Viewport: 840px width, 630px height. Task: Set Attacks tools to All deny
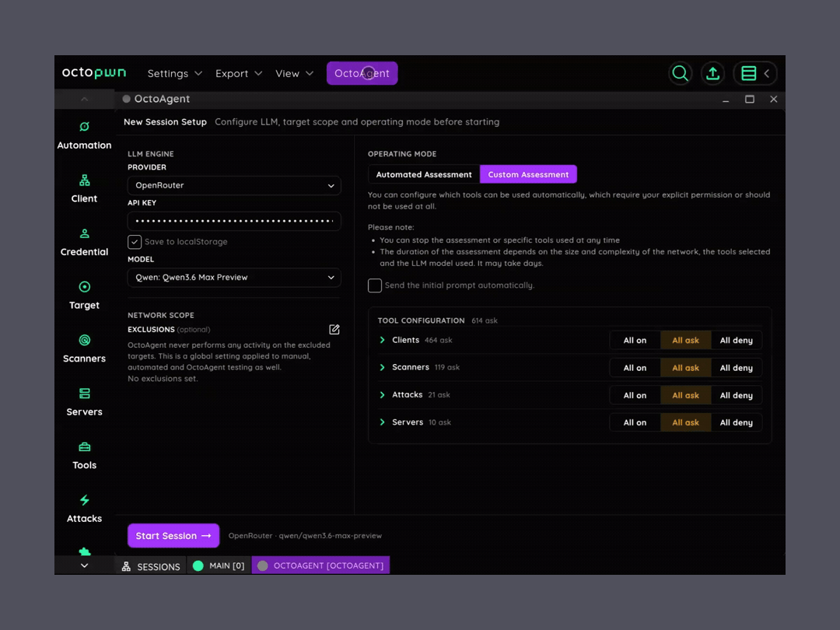[x=736, y=395]
